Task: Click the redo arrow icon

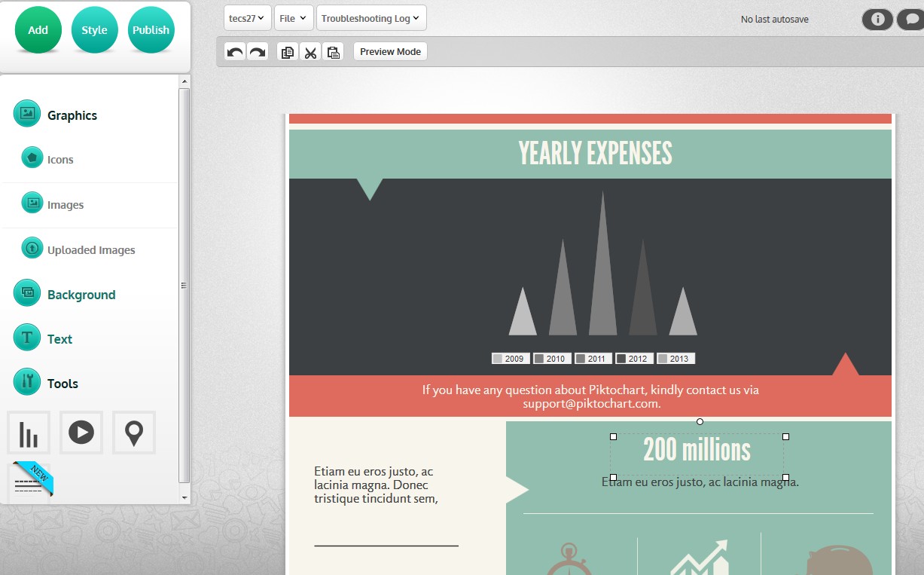Action: [258, 52]
